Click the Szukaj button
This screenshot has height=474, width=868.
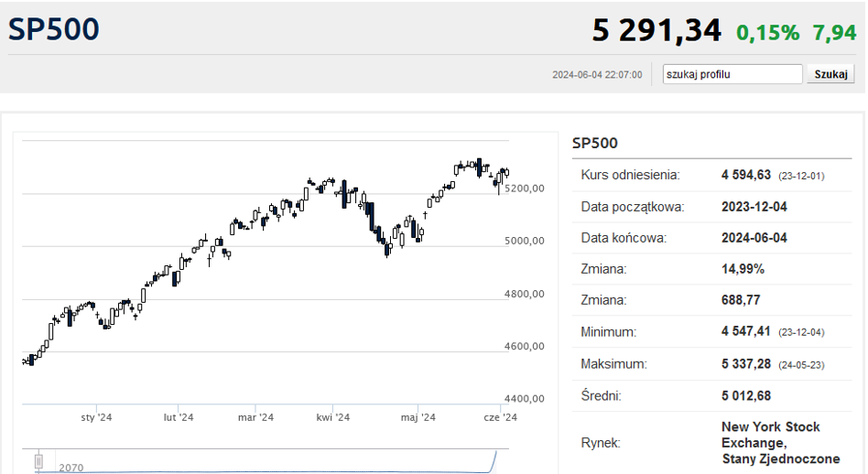pos(830,74)
